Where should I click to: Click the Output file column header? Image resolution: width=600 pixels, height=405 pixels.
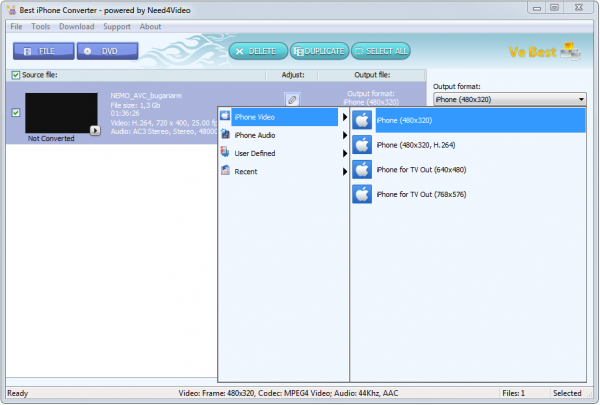372,75
